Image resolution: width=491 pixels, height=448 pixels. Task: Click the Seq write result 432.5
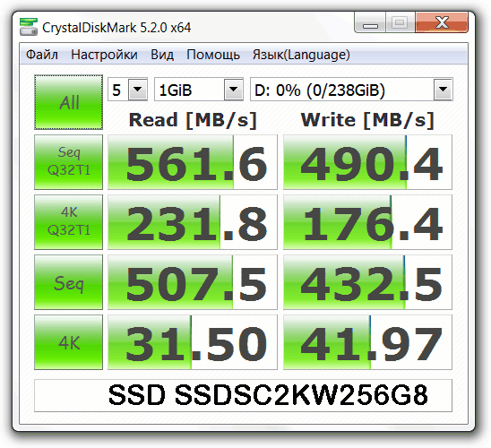pos(367,282)
